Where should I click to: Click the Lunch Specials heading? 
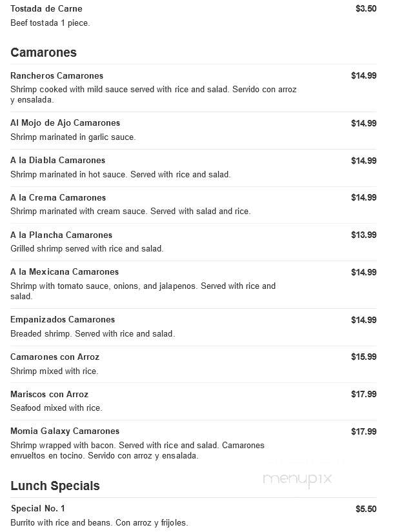pos(55,486)
